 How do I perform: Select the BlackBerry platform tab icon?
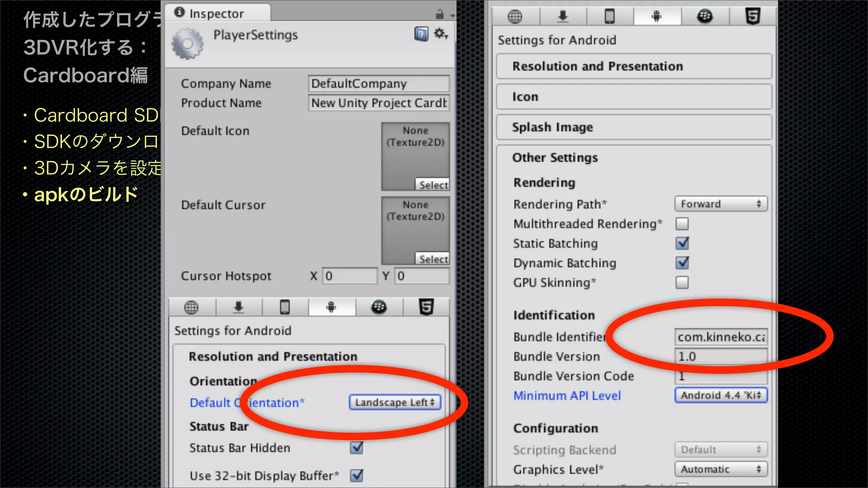pos(378,307)
